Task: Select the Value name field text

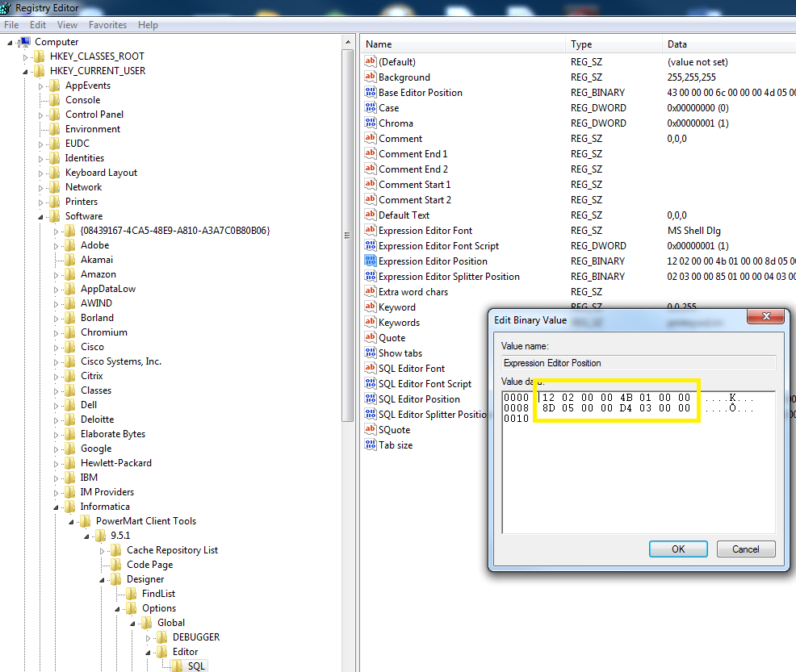Action: click(638, 361)
